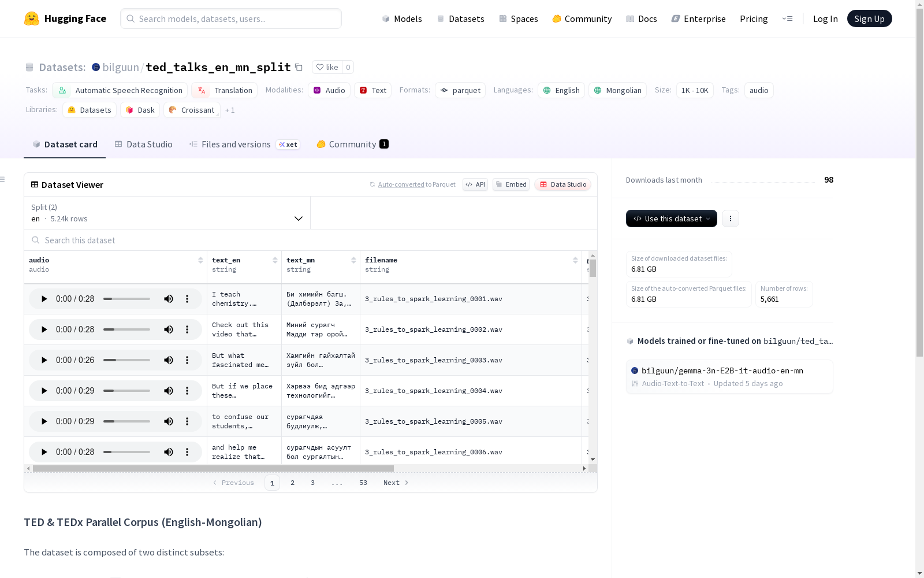Open the Files and versions tab
Viewport: 924px width, 578px height.
tap(244, 144)
